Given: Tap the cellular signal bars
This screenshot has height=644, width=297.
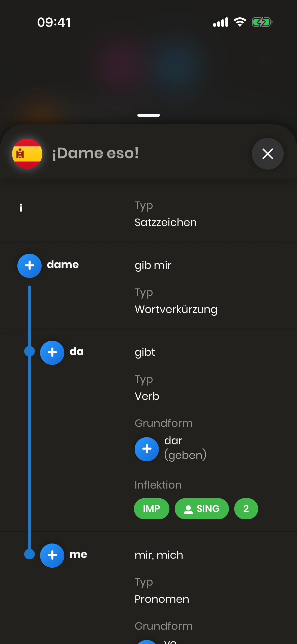Looking at the screenshot, I should [221, 22].
